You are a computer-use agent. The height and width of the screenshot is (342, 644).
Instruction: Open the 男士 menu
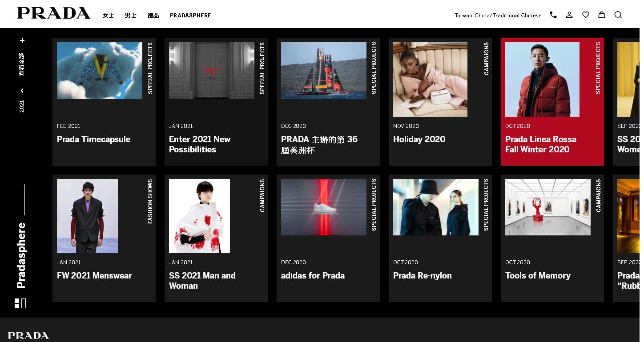click(x=130, y=15)
